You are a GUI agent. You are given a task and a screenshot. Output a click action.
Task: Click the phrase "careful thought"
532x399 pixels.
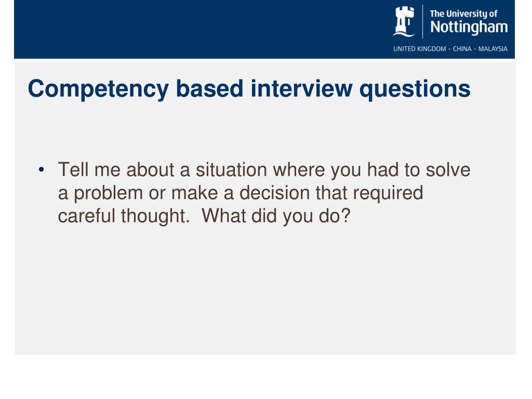pyautogui.click(x=122, y=216)
